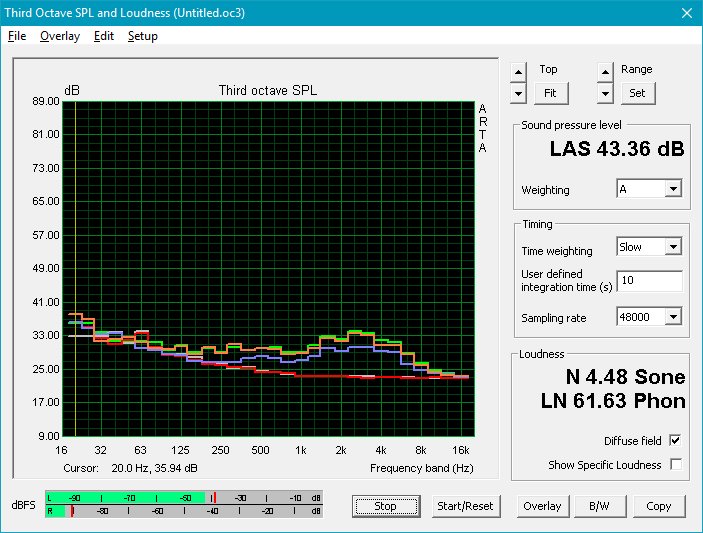Click the N 4.48 Sone value
703x533 pixels.
(625, 377)
